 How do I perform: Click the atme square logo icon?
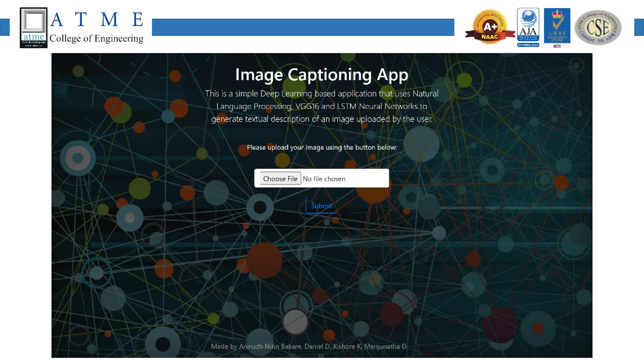33,27
